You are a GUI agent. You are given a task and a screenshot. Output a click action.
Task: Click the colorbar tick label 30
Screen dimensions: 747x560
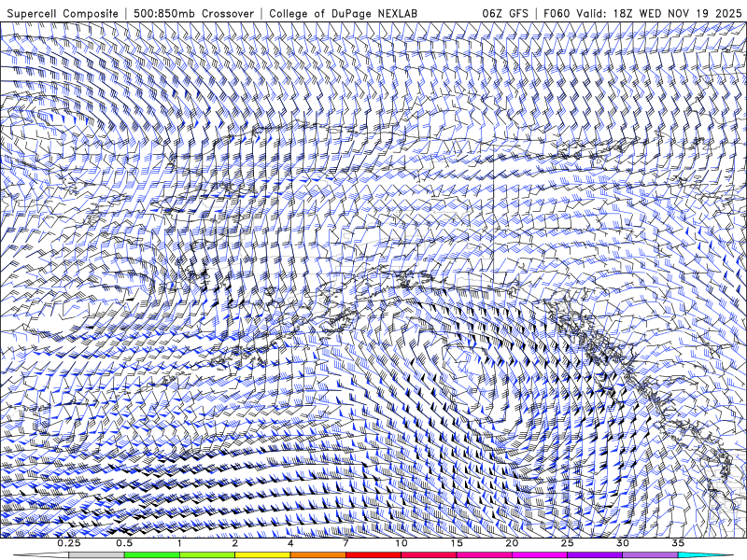[x=622, y=543]
